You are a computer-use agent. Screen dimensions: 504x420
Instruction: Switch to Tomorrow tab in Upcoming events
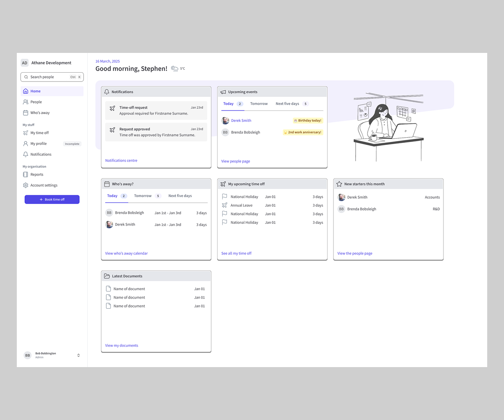coord(259,104)
